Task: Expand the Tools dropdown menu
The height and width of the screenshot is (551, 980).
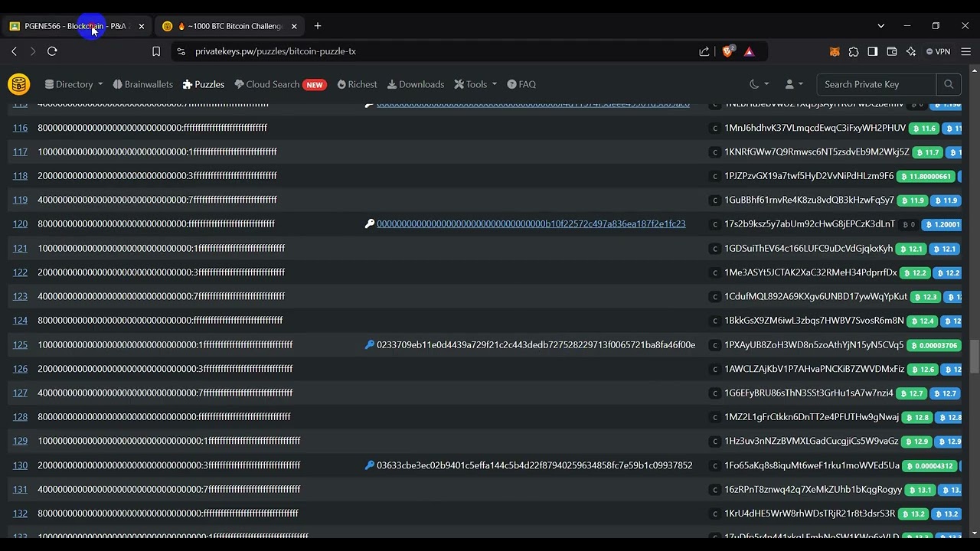Action: point(475,84)
